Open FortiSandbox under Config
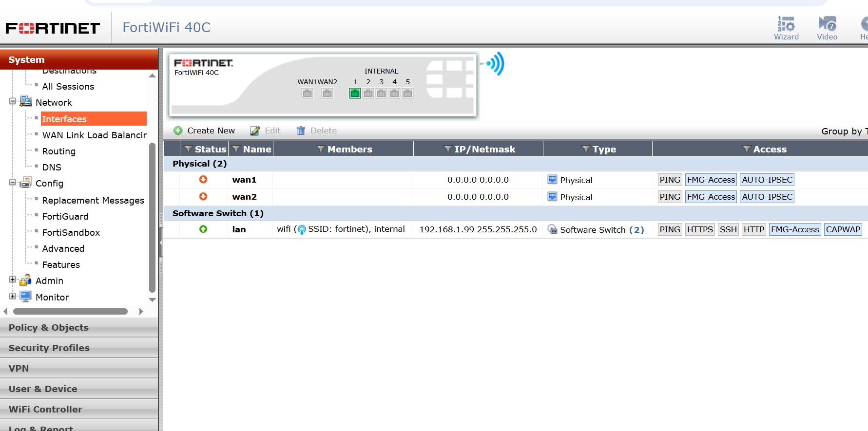Screen dimensions: 868x431 [71, 232]
